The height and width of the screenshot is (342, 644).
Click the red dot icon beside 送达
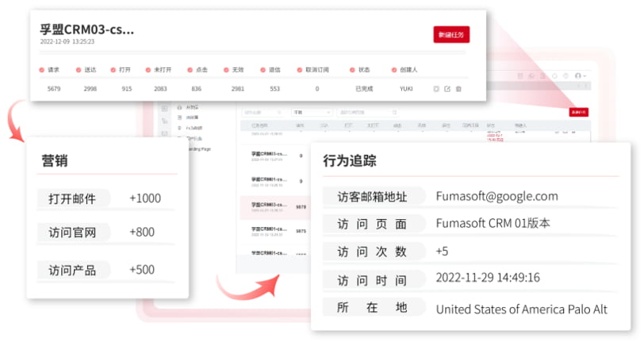coord(78,70)
